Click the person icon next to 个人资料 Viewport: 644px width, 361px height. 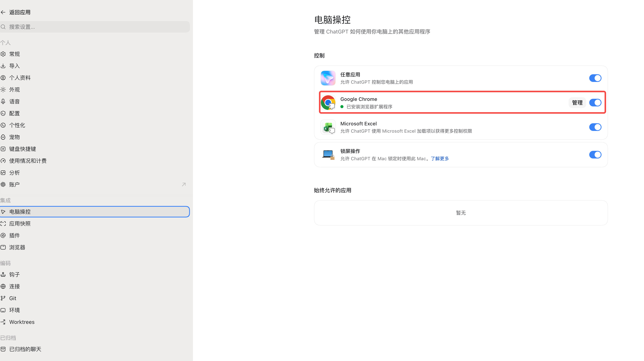click(x=3, y=78)
